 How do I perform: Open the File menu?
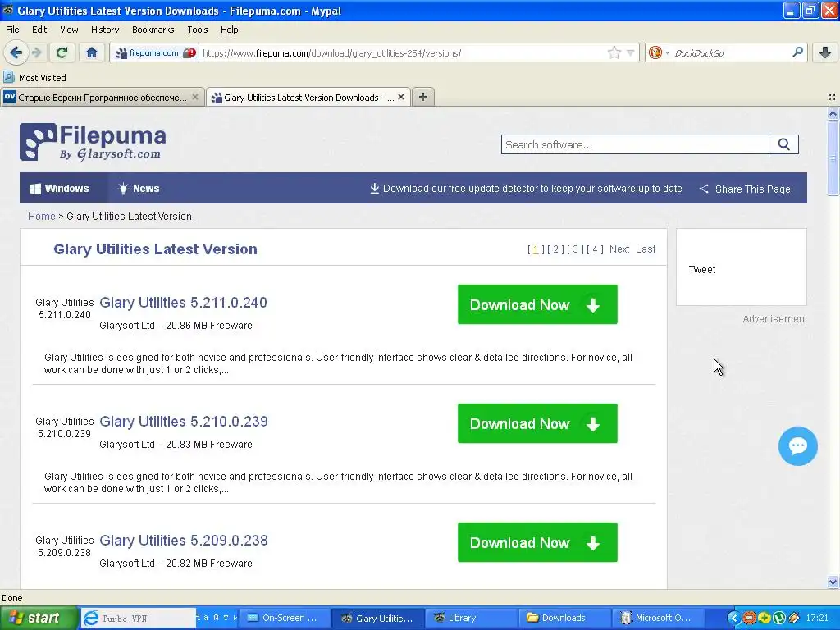[x=12, y=30]
